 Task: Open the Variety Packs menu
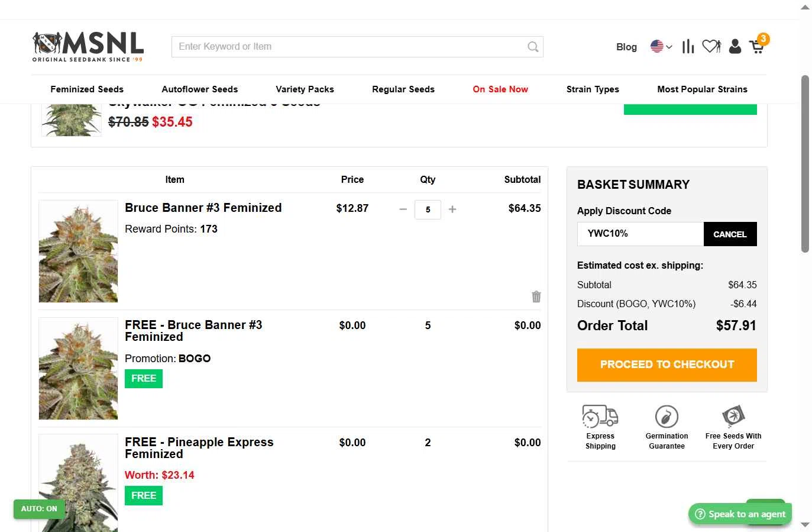[x=305, y=89]
